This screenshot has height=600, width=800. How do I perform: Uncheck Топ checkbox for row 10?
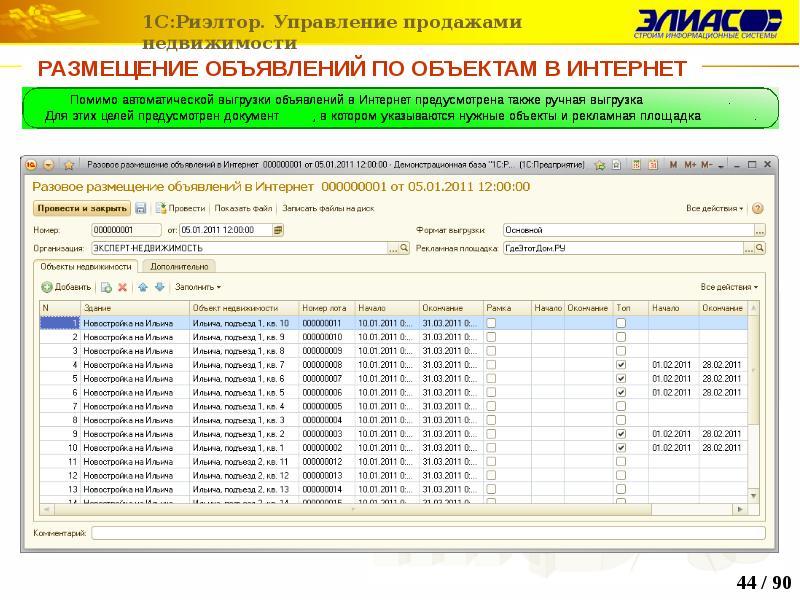click(621, 448)
